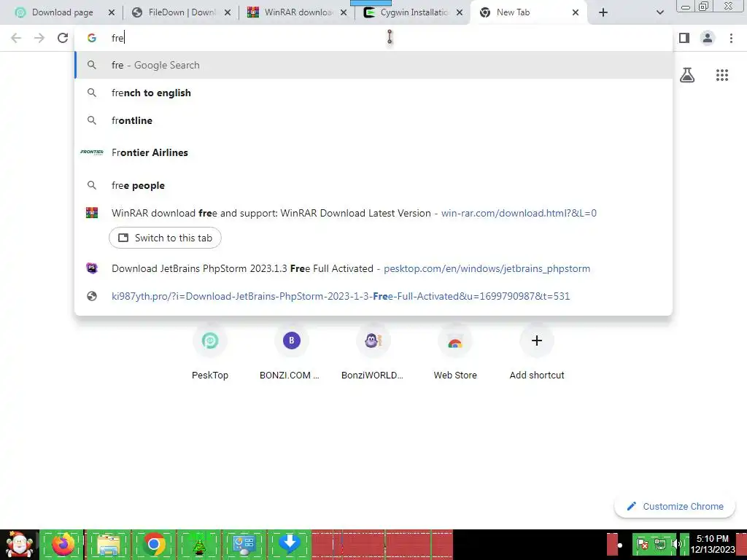Choose the 'frontline' suggestion

pos(373,120)
